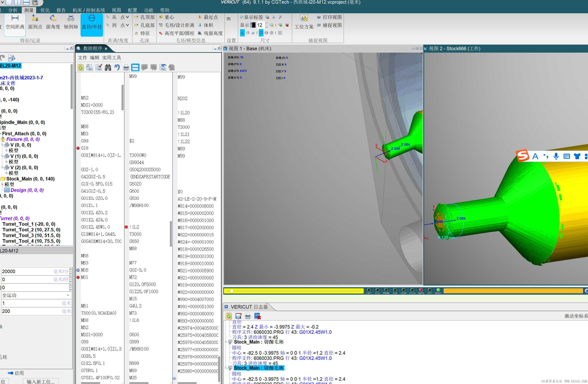Click the Sogou IME S logo
588x384 pixels.
522,156
